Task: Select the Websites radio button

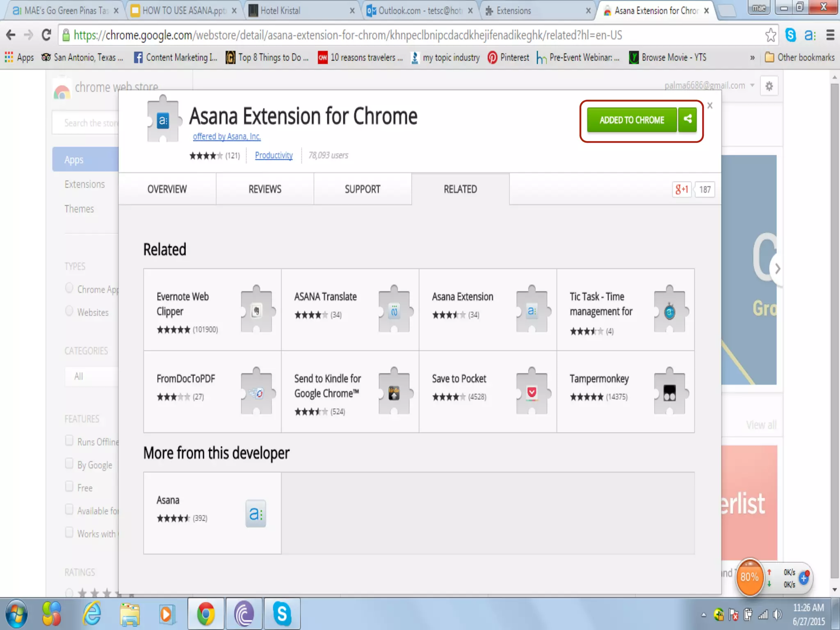Action: point(69,311)
